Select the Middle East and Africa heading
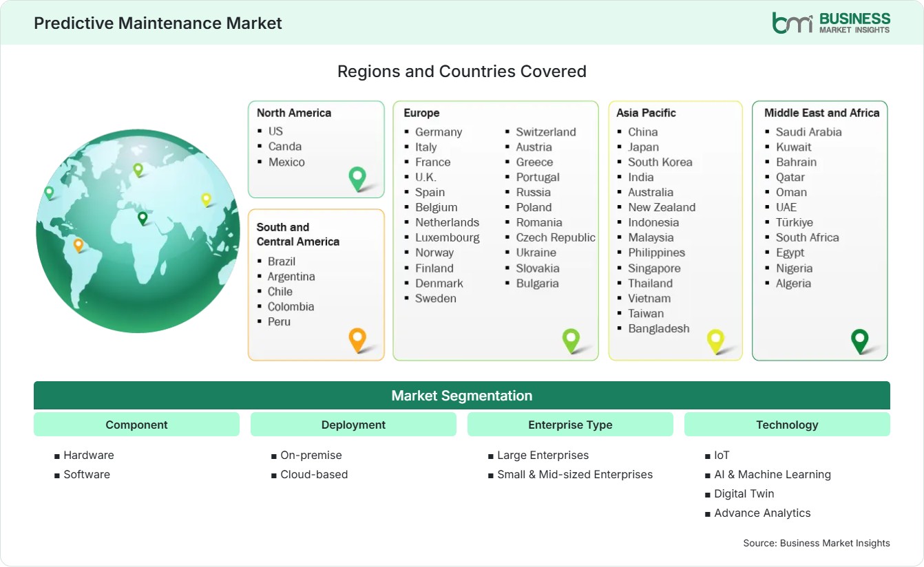Viewport: 924px width, 567px height. (x=822, y=113)
